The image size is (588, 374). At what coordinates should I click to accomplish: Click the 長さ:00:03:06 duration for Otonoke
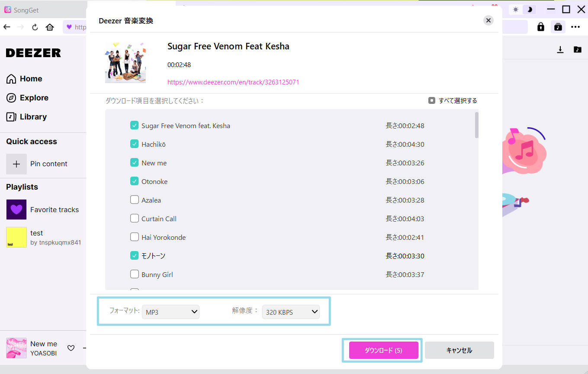(405, 182)
